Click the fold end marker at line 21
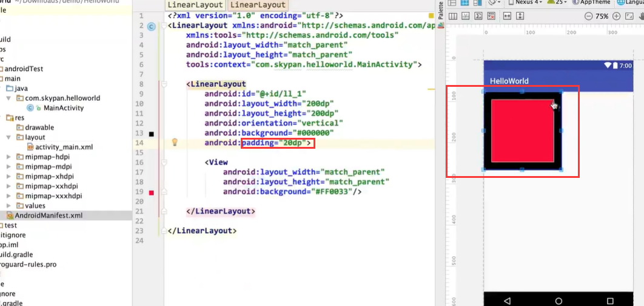Image resolution: width=644 pixels, height=306 pixels. pos(164,211)
